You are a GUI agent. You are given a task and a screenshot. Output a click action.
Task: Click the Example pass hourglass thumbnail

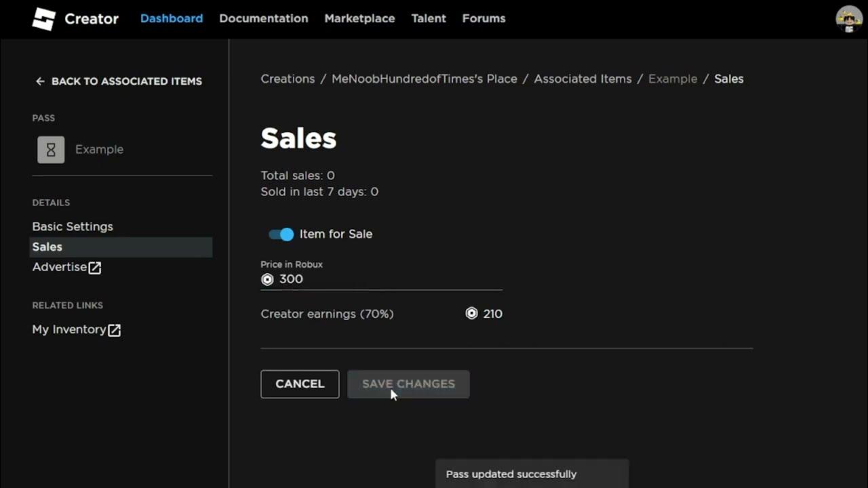point(51,150)
